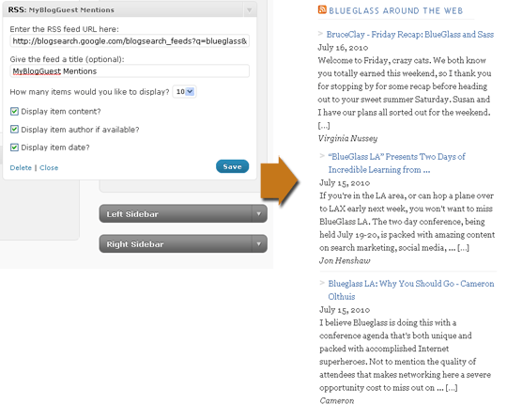The height and width of the screenshot is (420, 507).
Task: Uncheck Display item author if available
Action: coord(14,130)
